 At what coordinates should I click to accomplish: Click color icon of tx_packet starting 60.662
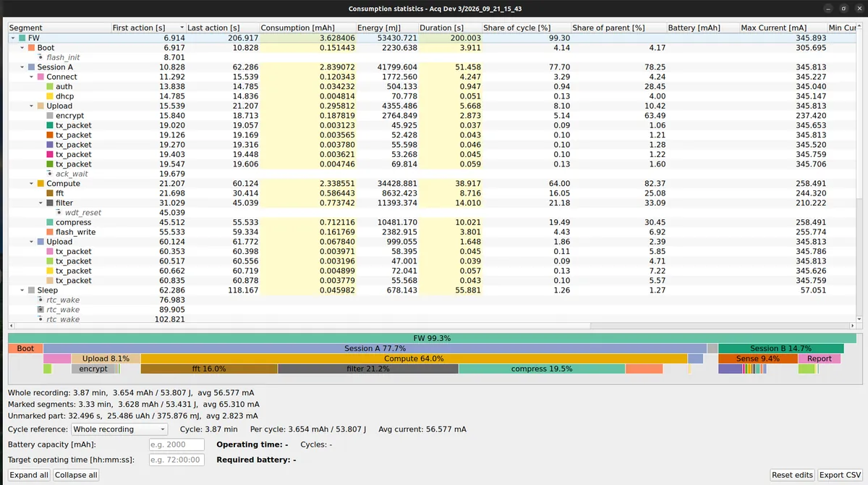[x=50, y=271]
